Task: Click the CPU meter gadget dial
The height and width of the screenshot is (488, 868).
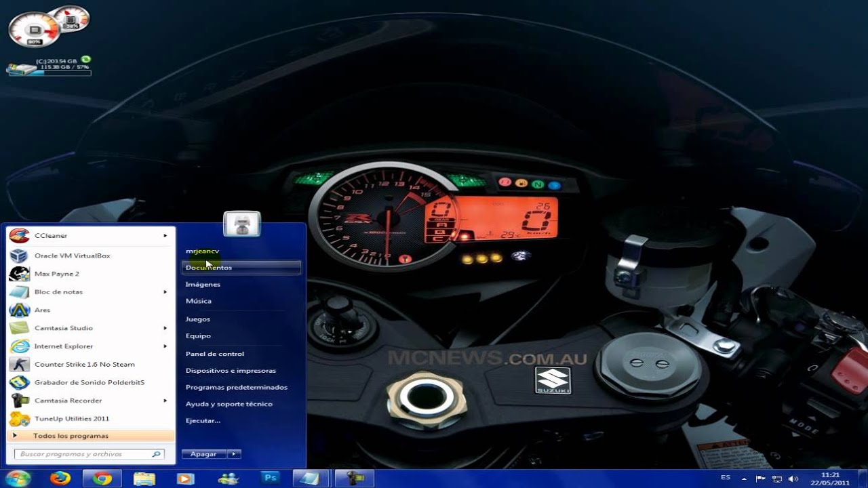Action: point(34,30)
